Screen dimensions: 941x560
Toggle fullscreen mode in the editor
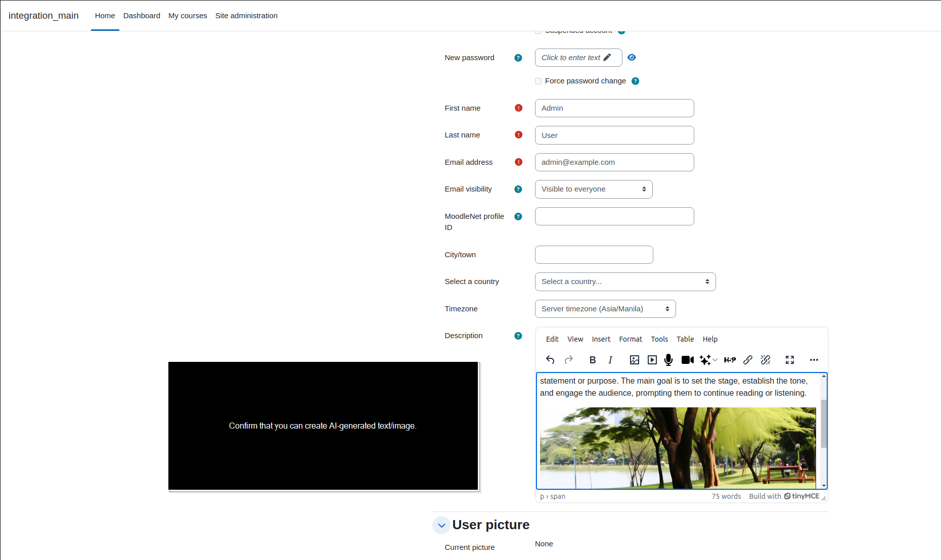pyautogui.click(x=790, y=360)
